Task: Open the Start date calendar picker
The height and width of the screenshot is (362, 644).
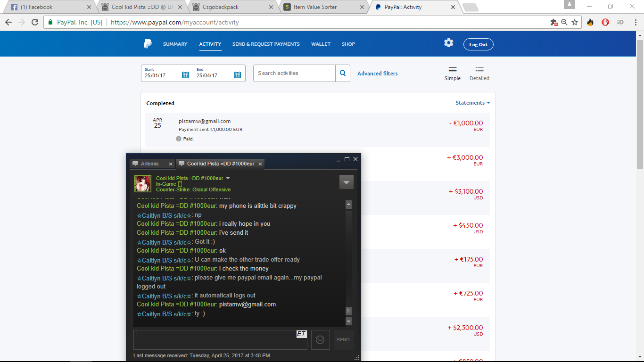Action: (185, 75)
